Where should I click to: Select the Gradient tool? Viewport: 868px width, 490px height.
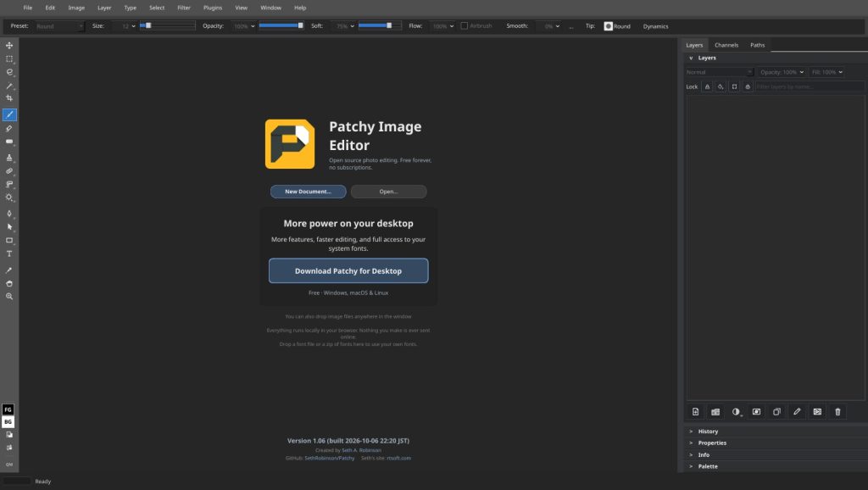[x=9, y=142]
